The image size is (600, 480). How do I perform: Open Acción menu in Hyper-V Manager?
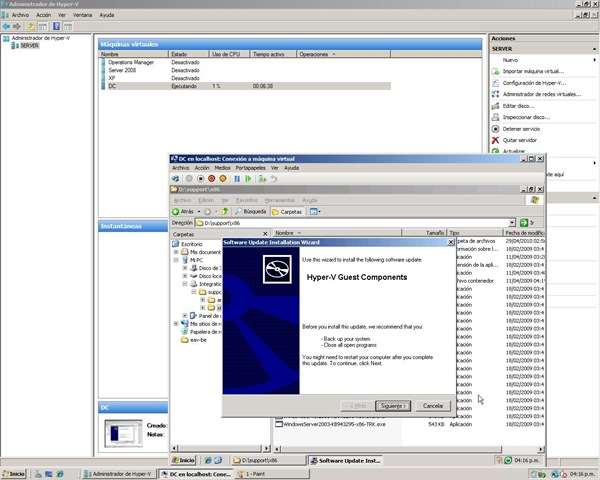pyautogui.click(x=44, y=15)
